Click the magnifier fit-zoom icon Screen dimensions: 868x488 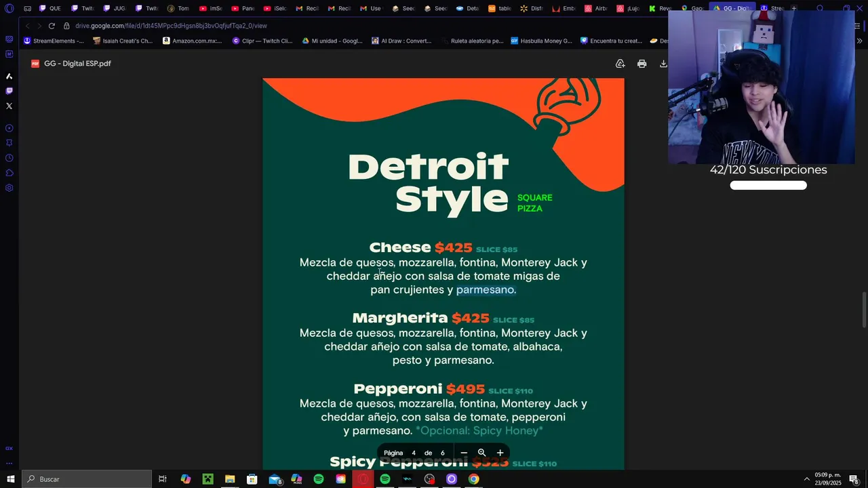pyautogui.click(x=481, y=453)
